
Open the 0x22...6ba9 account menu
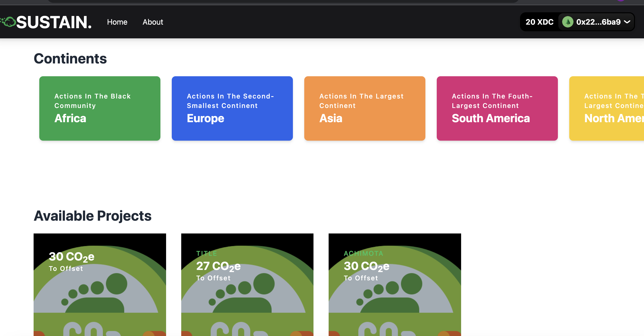pos(598,22)
